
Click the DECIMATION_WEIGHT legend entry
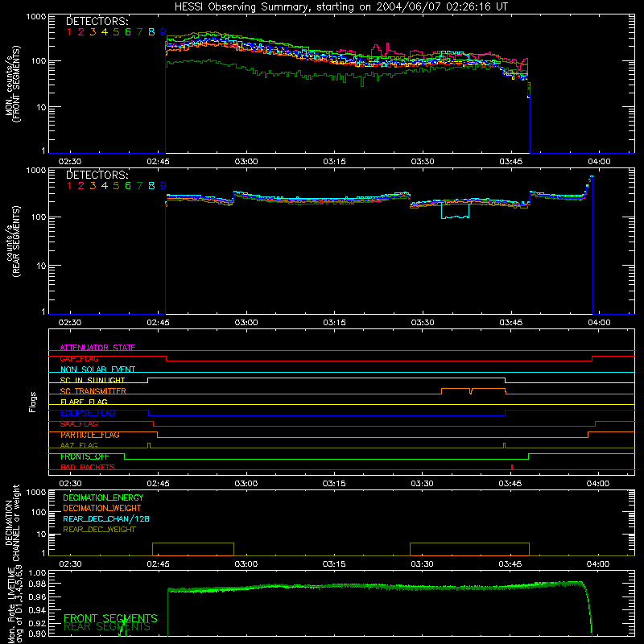[102, 508]
